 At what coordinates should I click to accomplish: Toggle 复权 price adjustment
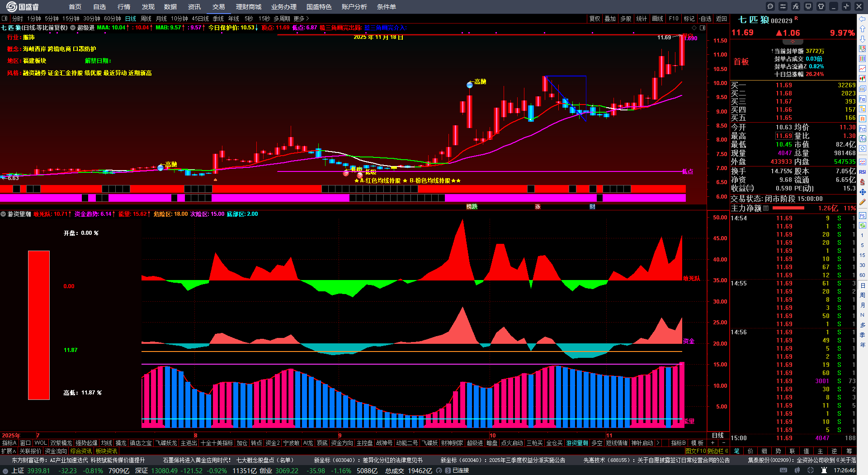[594, 19]
